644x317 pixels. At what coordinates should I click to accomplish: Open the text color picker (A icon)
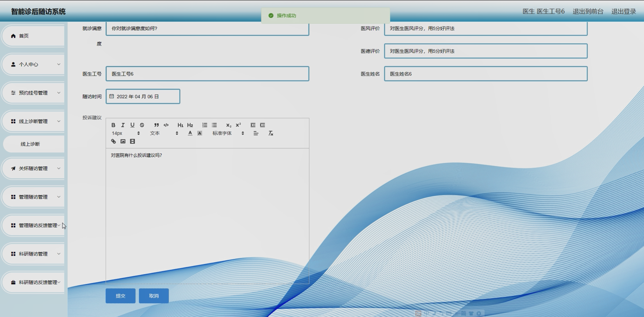pyautogui.click(x=190, y=133)
